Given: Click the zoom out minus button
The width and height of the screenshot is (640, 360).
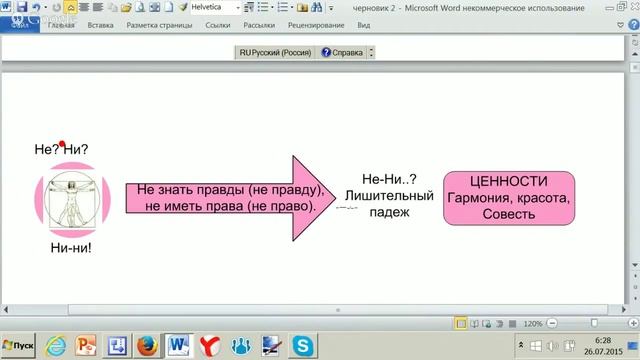Looking at the screenshot, I should pyautogui.click(x=552, y=323).
